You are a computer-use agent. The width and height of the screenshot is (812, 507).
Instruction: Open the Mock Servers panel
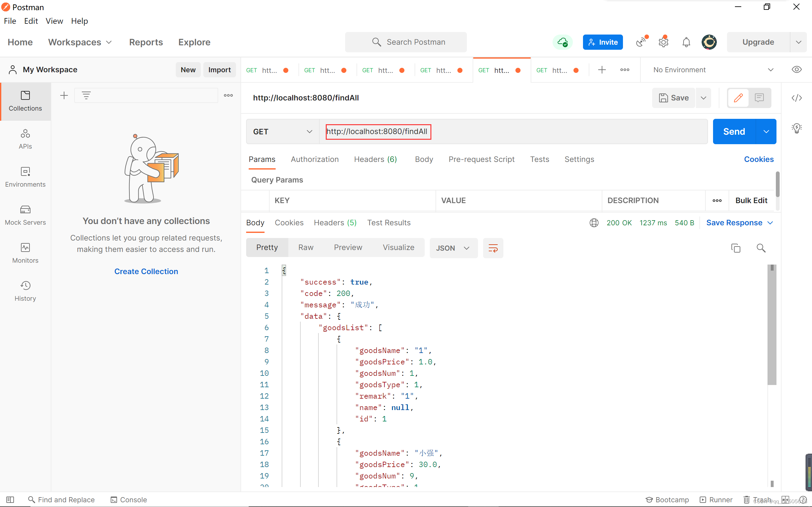click(x=25, y=214)
